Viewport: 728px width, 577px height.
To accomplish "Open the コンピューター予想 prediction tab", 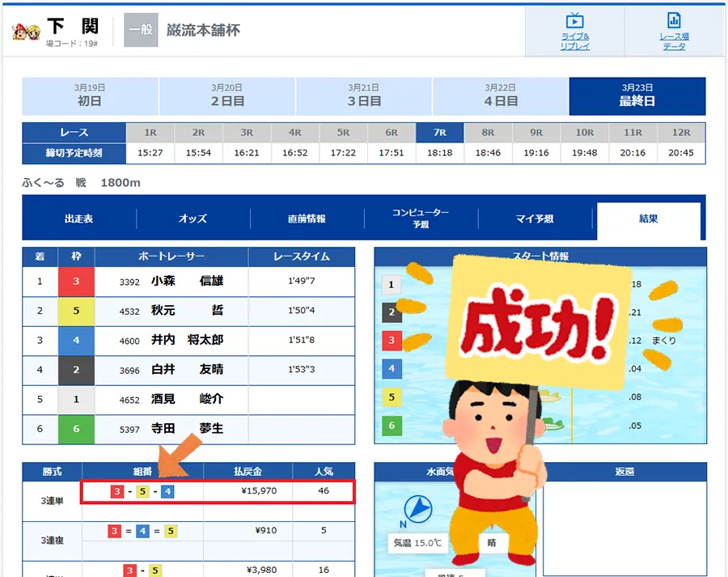I will [421, 219].
